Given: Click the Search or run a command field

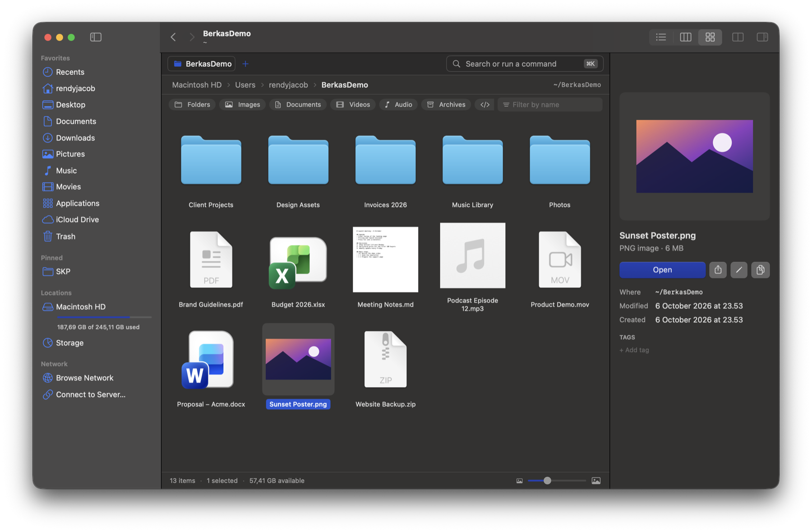Looking at the screenshot, I should pos(525,64).
